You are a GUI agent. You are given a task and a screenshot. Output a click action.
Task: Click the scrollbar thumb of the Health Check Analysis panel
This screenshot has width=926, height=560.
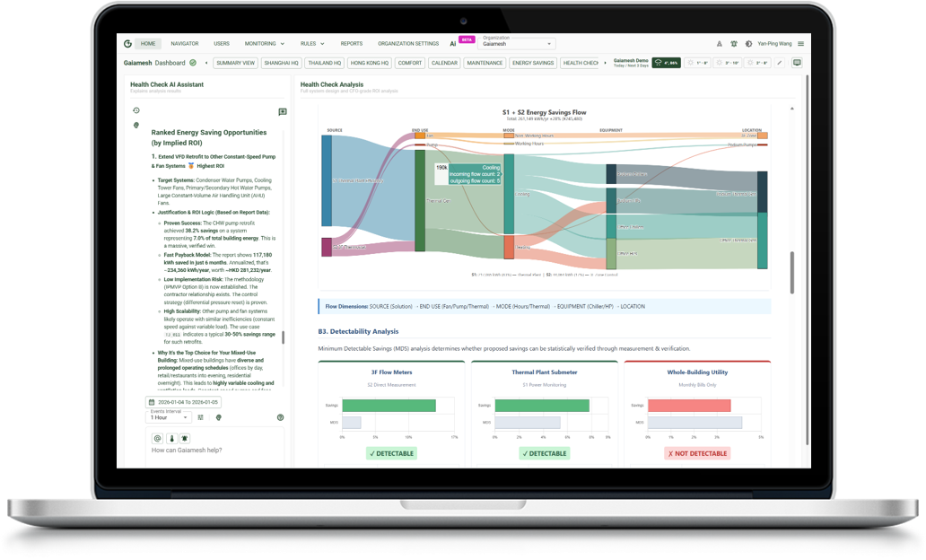(792, 272)
